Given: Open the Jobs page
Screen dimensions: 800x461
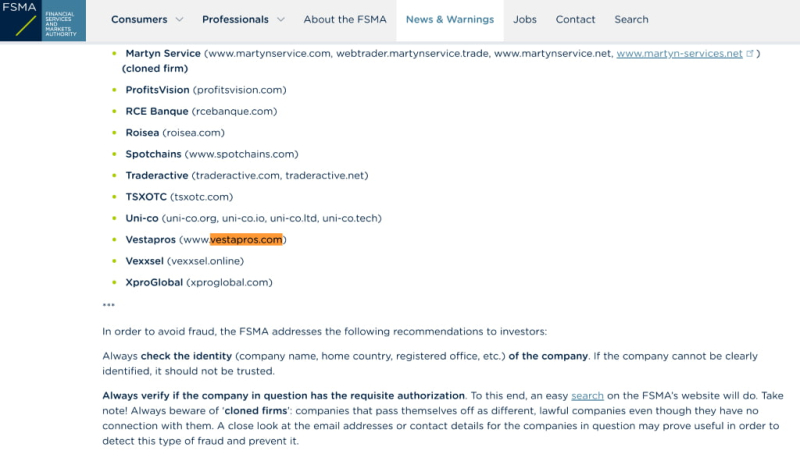Looking at the screenshot, I should coord(524,19).
